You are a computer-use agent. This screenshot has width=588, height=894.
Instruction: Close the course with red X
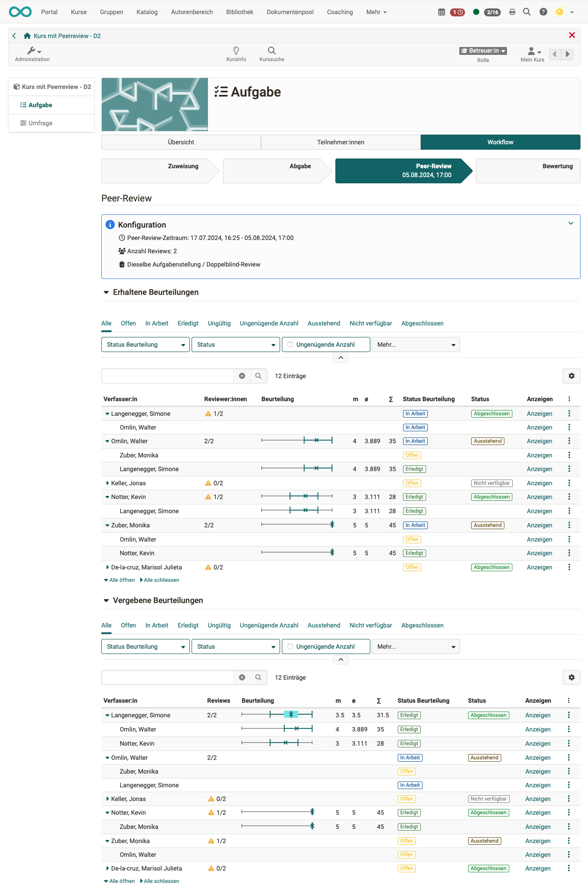572,35
